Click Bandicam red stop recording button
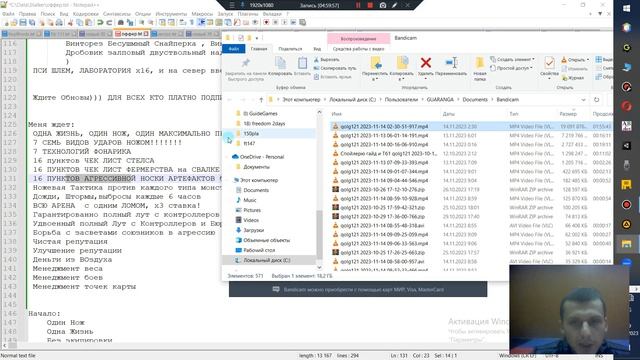 click(370, 5)
